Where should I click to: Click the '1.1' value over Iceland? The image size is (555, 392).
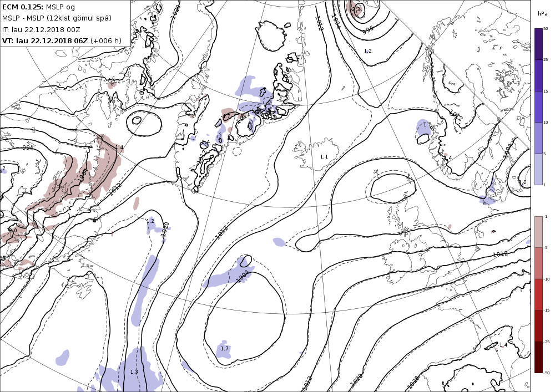(x=324, y=156)
